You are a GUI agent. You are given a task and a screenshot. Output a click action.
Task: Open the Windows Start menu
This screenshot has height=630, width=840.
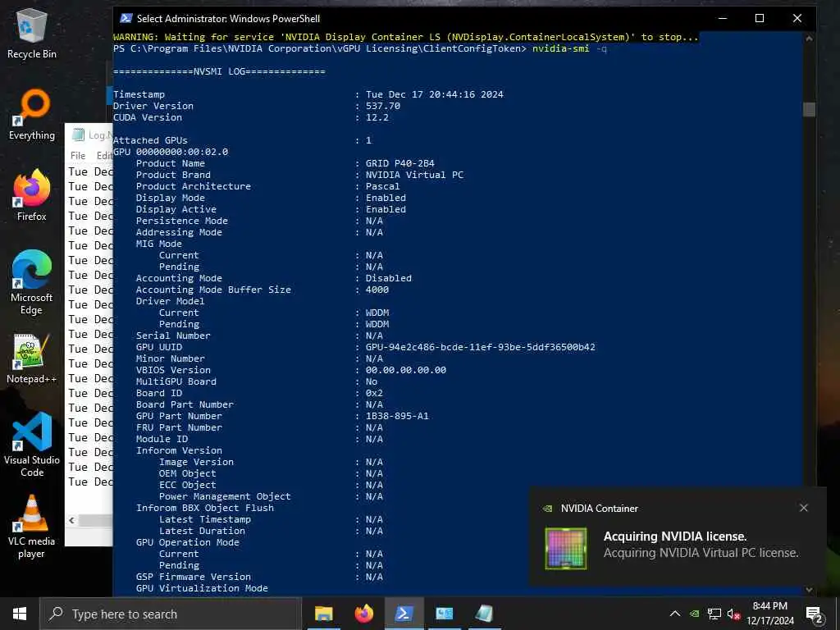20,614
